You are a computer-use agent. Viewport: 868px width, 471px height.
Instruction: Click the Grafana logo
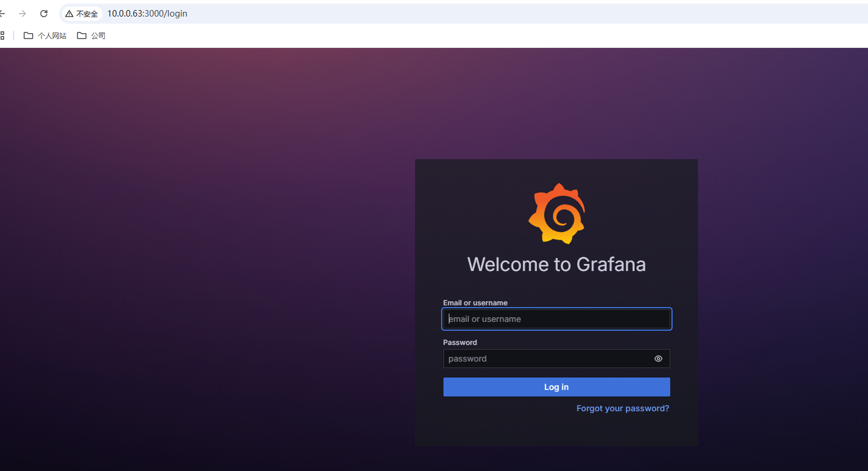tap(557, 214)
